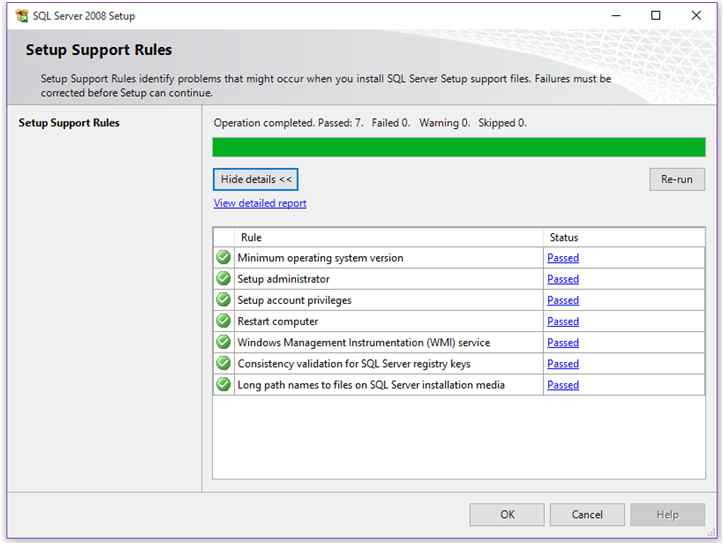724x545 pixels.
Task: Open Passed status for Setup account privileges
Action: [563, 300]
